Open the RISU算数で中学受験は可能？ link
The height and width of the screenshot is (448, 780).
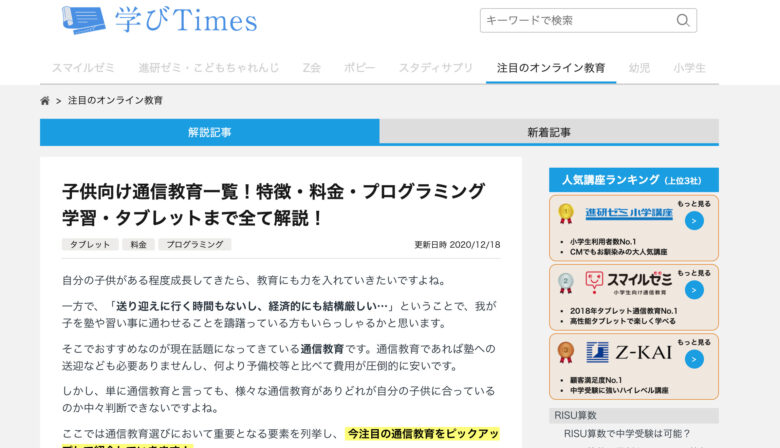626,434
